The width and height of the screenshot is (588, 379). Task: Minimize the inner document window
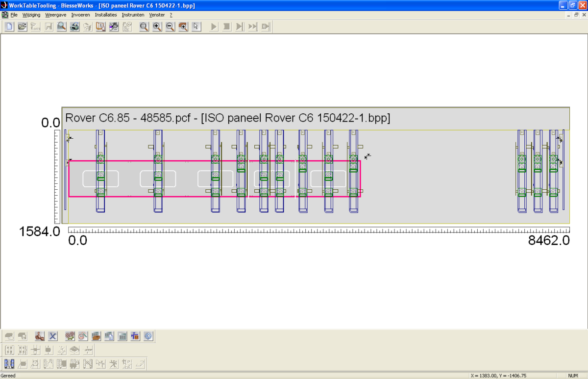[569, 15]
